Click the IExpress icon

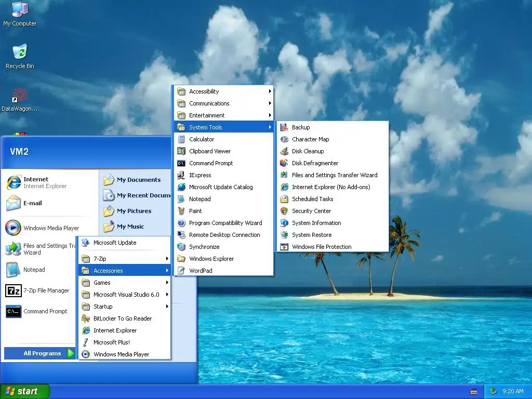[x=181, y=175]
